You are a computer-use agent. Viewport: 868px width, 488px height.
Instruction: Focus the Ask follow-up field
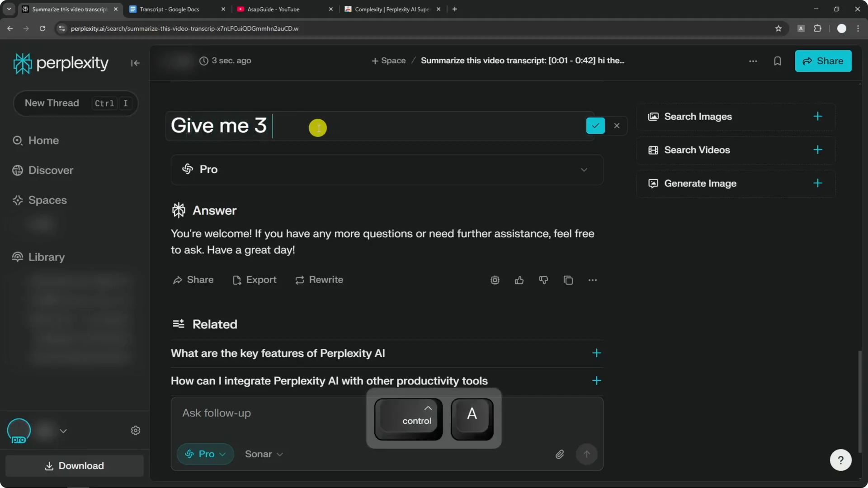(x=271, y=413)
